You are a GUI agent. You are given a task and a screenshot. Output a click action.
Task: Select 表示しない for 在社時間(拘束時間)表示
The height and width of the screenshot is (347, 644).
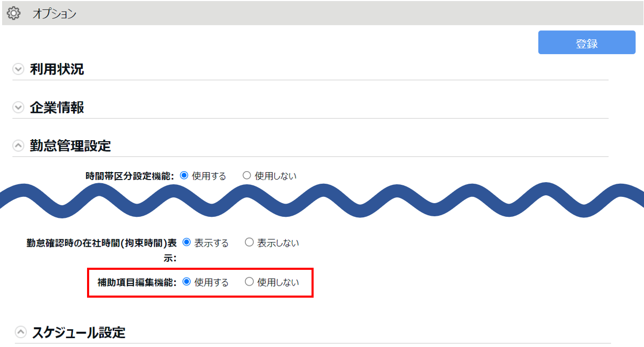point(249,243)
